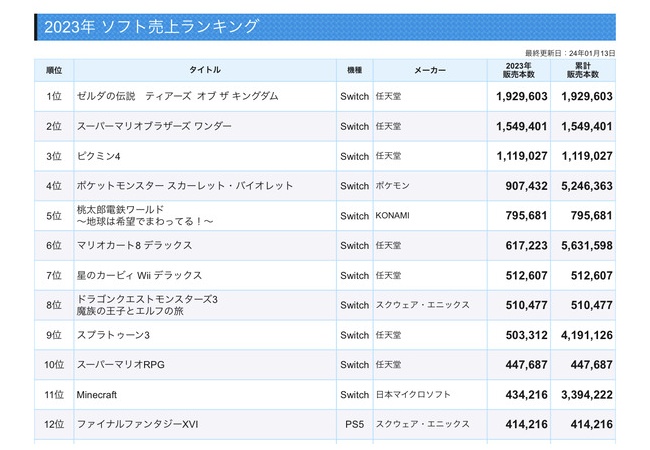Select title ピクミン4
The width and height of the screenshot is (650, 450).
99,156
